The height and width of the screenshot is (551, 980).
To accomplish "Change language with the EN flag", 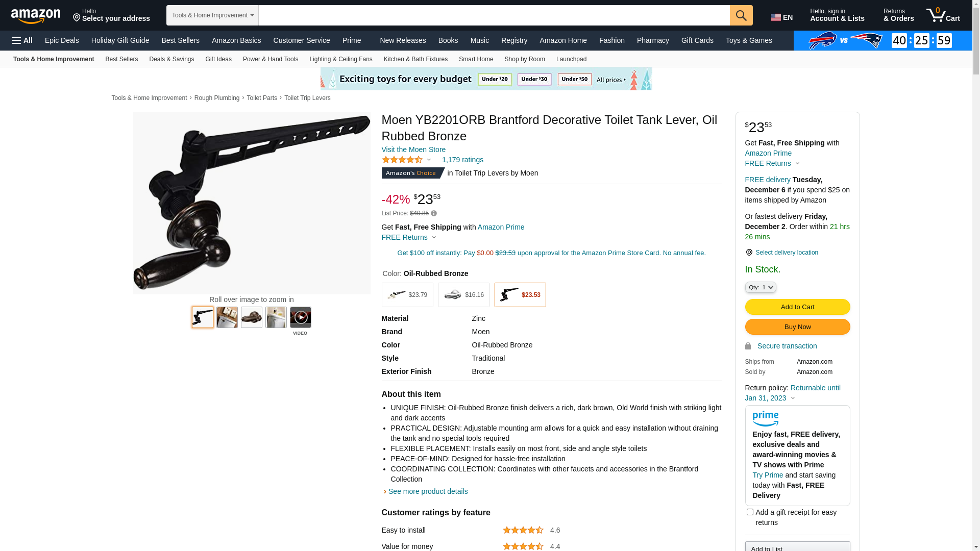I will 782,17.
